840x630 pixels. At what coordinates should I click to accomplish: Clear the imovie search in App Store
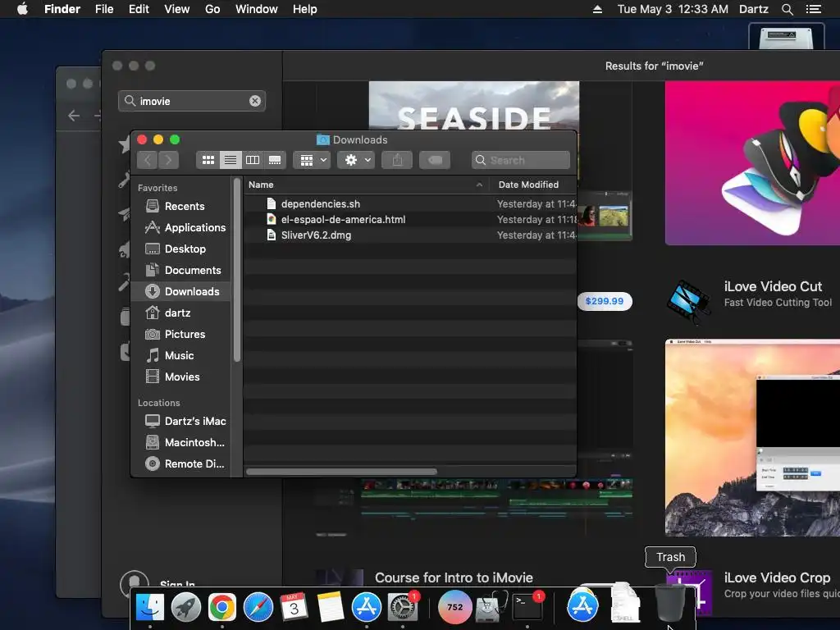click(255, 101)
